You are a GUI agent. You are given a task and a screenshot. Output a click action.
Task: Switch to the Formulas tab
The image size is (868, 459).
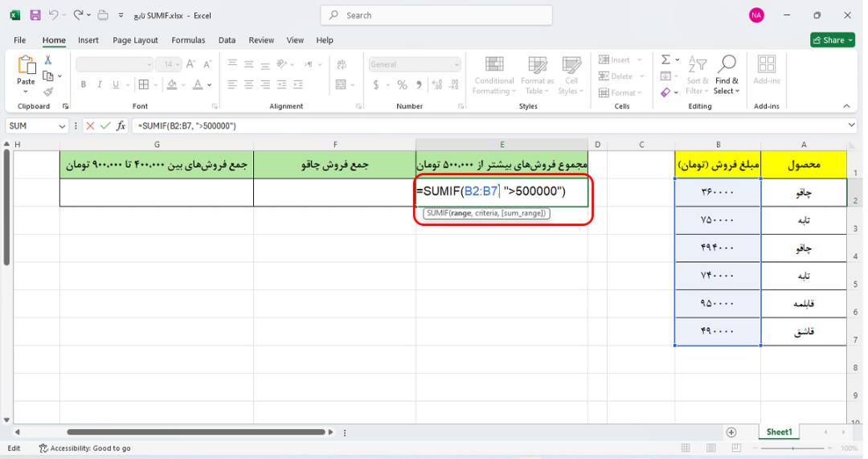pos(188,40)
